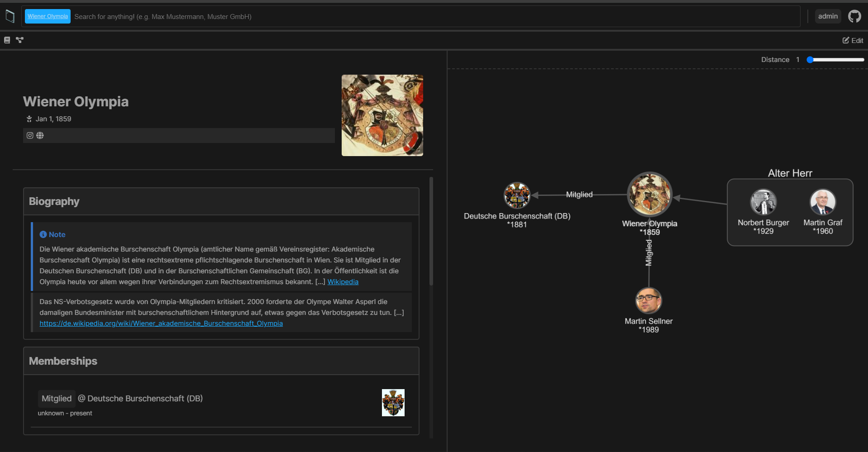Click the Martin Sellner *1989 label

pyautogui.click(x=649, y=325)
